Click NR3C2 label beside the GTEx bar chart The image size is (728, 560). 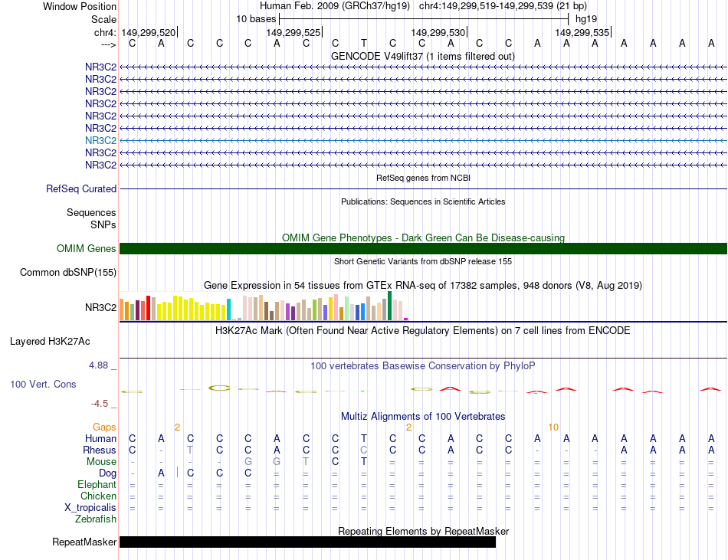(100, 308)
